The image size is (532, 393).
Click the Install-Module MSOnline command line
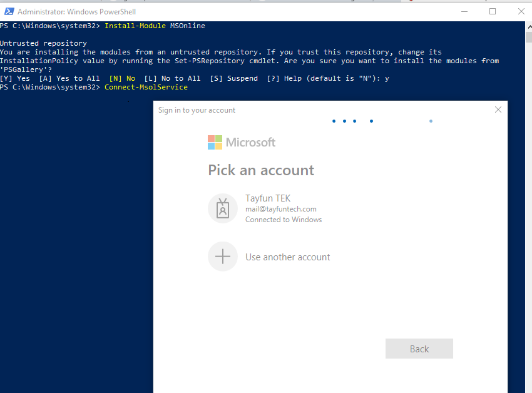[x=155, y=26]
